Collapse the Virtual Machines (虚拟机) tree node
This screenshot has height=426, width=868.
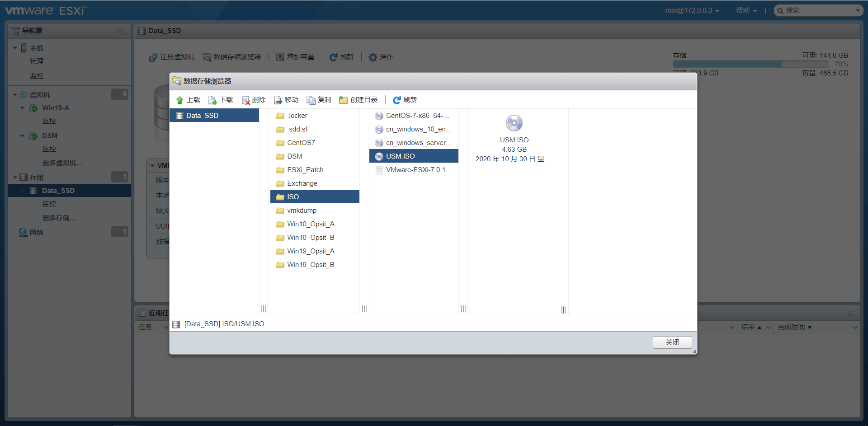point(15,95)
